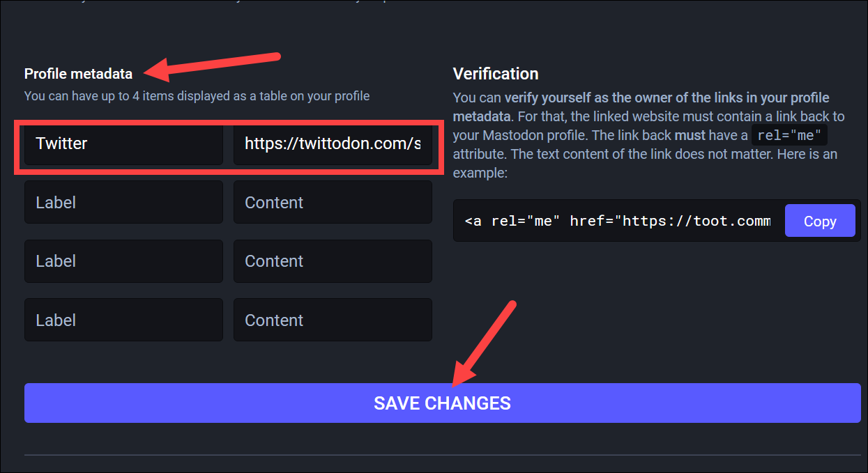868x473 pixels.
Task: Click the Twitter label field
Action: 123,144
